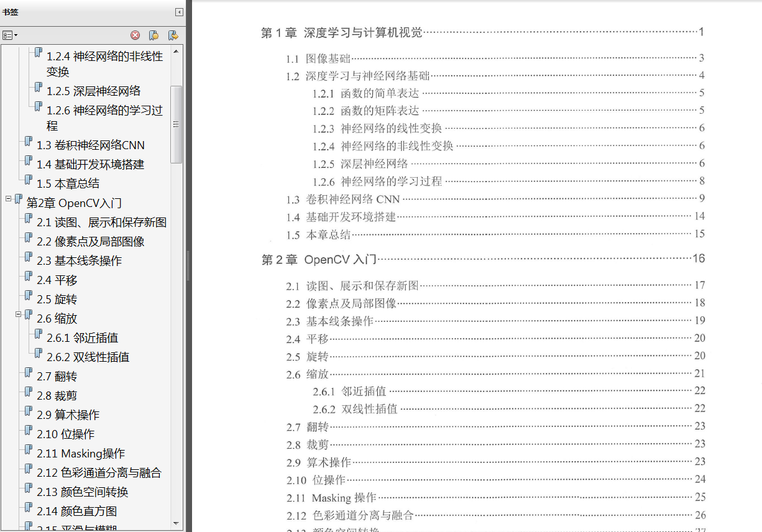Jump to bookmark 2.4 平移

pos(57,280)
